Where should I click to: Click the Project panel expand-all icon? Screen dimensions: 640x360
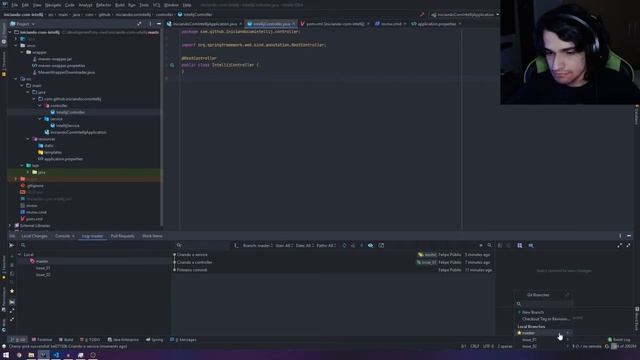pyautogui.click(x=139, y=24)
